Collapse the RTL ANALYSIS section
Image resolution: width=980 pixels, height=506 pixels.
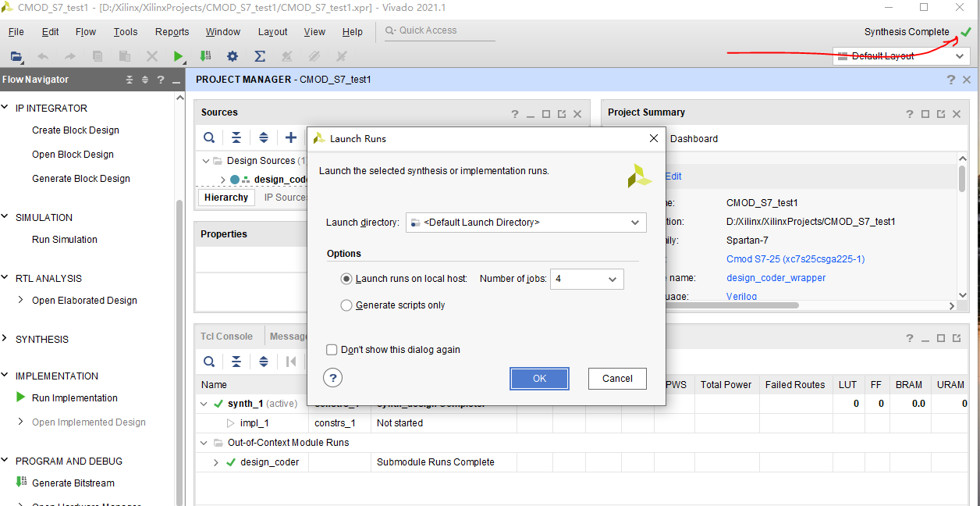[x=5, y=279]
